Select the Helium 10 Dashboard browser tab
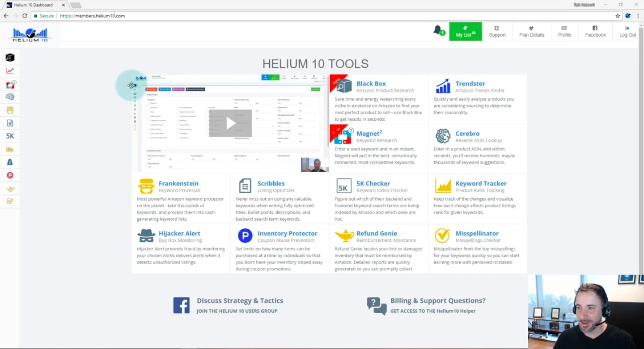The height and width of the screenshot is (349, 644). tap(35, 5)
